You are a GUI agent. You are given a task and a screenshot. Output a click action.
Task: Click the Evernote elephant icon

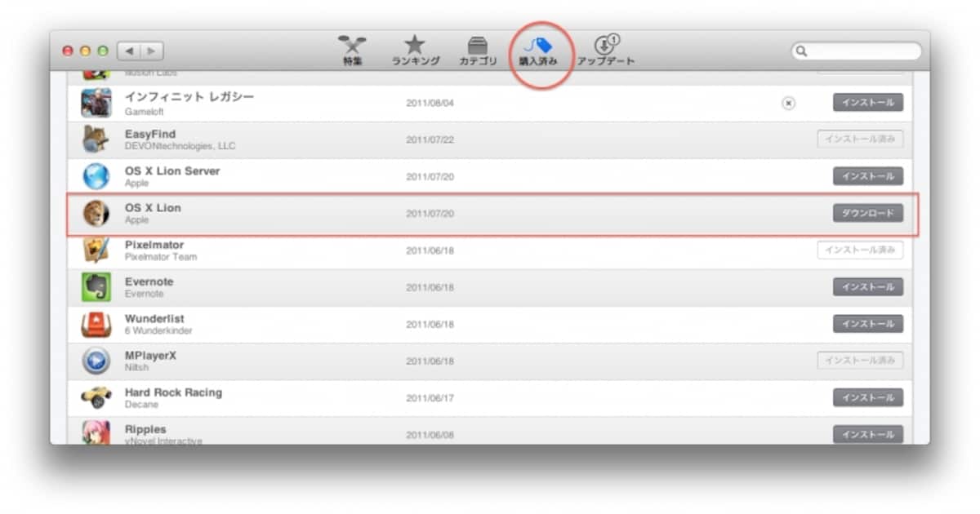click(96, 287)
